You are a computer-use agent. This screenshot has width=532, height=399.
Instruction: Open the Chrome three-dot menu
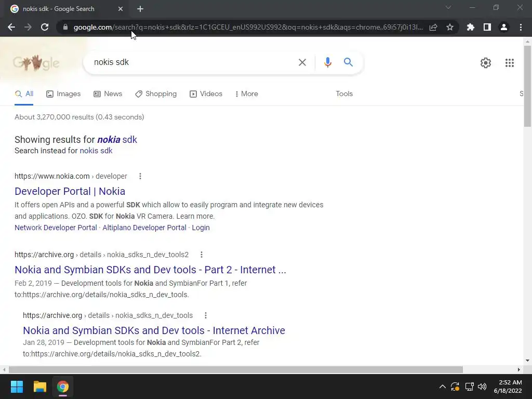(x=521, y=27)
